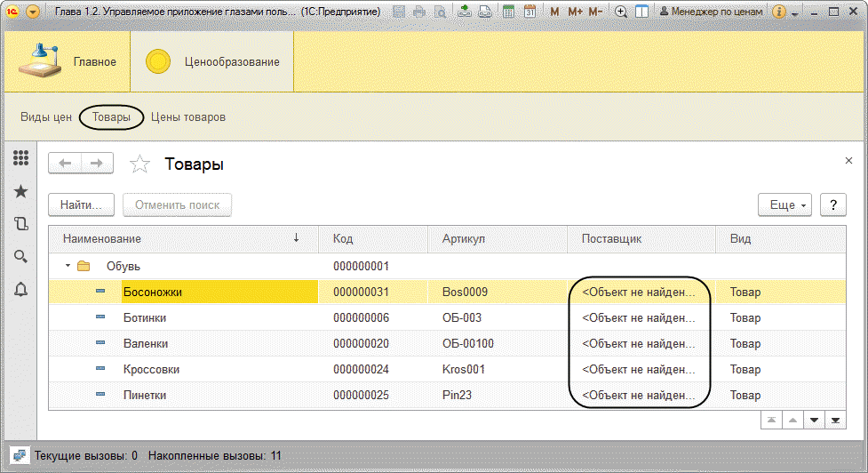Add Товары page to favorites star
868x473 pixels.
coord(139,164)
